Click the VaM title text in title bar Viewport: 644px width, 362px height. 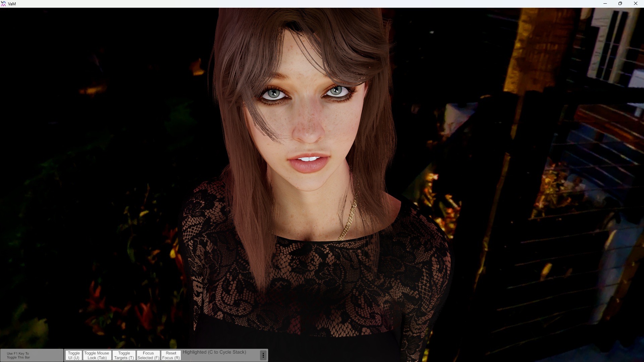12,4
